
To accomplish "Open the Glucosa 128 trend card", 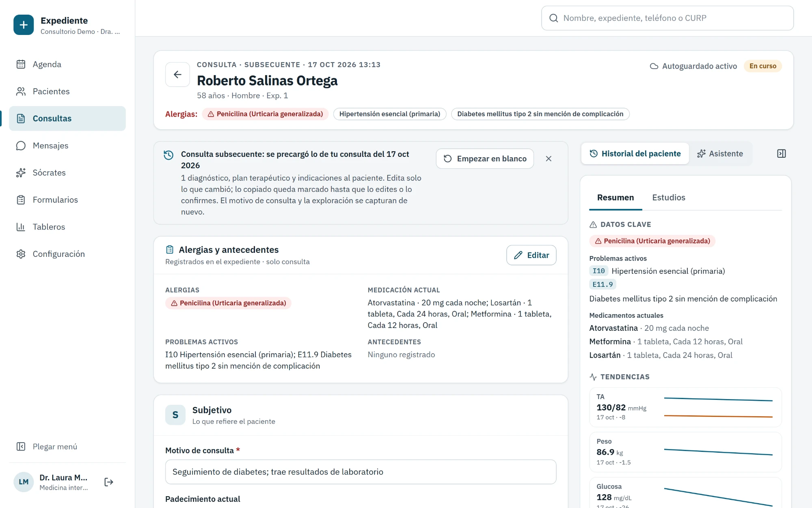I will [x=685, y=493].
